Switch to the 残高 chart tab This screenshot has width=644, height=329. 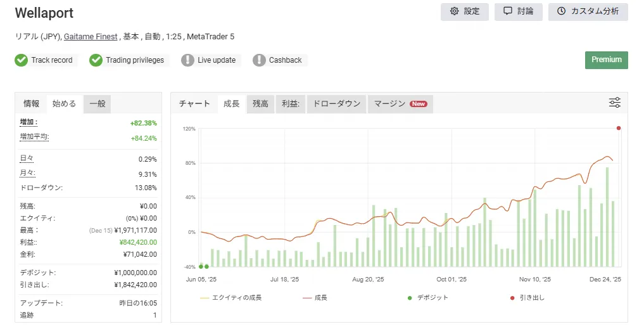pyautogui.click(x=260, y=104)
